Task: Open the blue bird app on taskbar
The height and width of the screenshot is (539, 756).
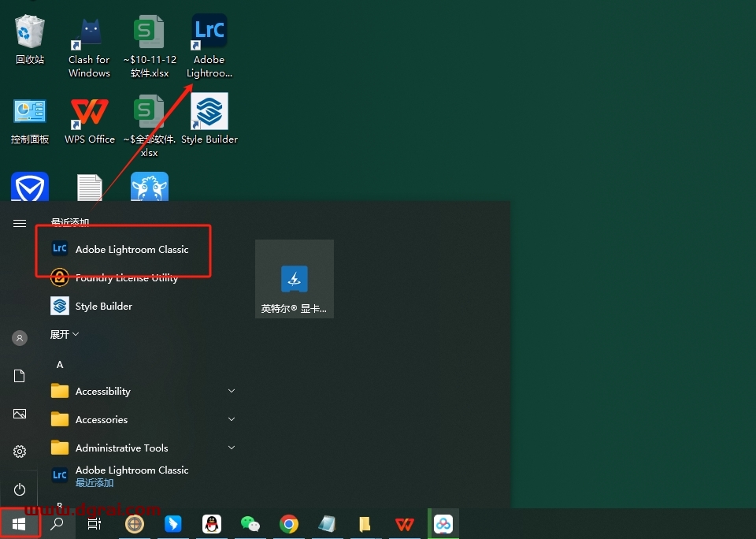Action: click(x=173, y=524)
